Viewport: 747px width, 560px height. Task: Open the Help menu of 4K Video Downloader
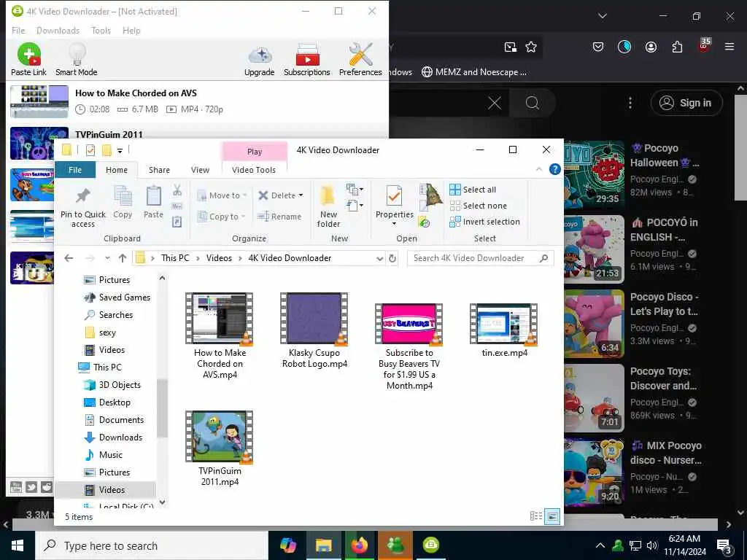click(131, 31)
